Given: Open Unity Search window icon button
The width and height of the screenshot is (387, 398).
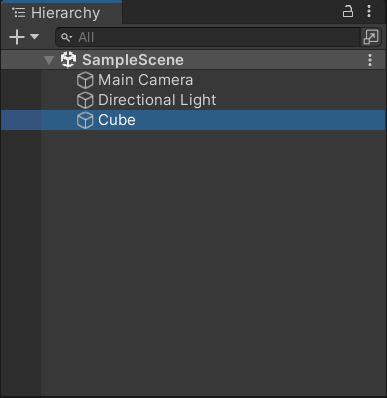Looking at the screenshot, I should click(x=371, y=37).
